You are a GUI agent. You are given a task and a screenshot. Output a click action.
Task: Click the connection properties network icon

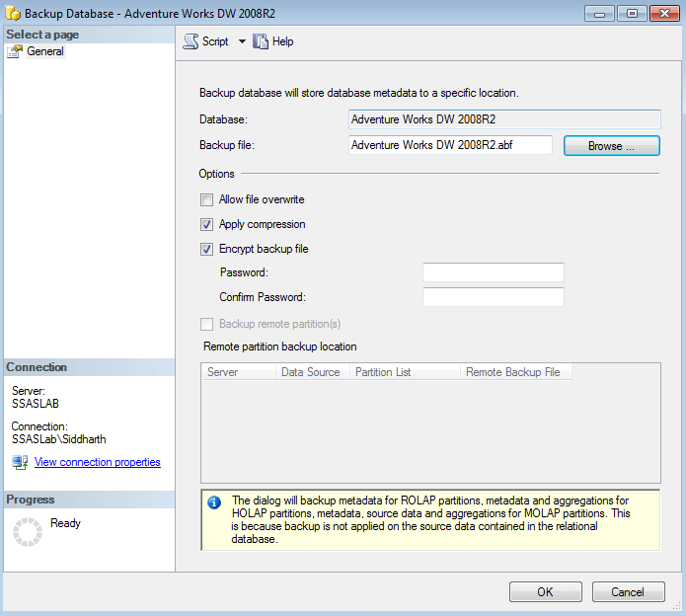coord(20,462)
